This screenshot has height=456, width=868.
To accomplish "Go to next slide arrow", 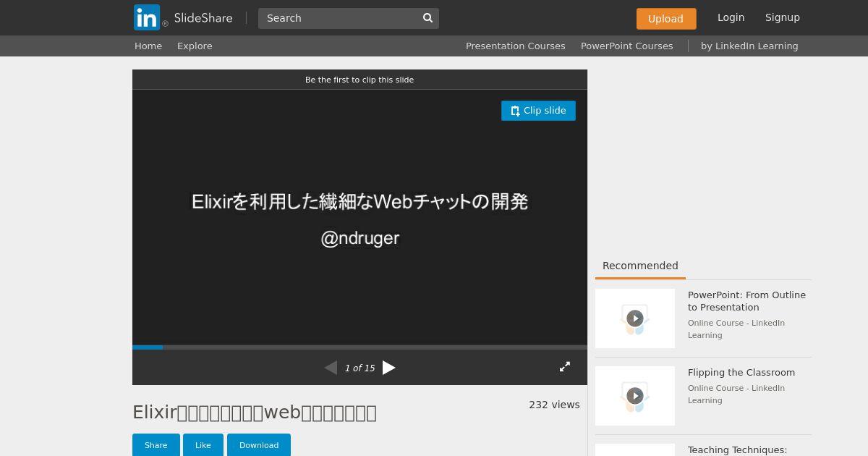I will [388, 368].
